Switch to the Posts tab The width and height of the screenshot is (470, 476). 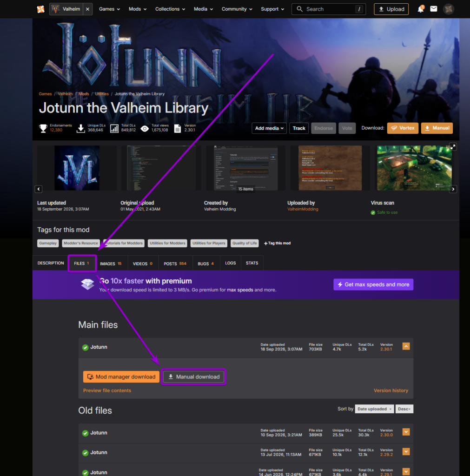175,264
